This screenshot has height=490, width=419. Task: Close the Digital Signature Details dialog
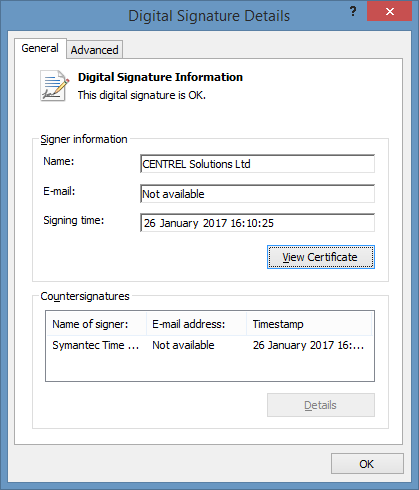(x=389, y=12)
